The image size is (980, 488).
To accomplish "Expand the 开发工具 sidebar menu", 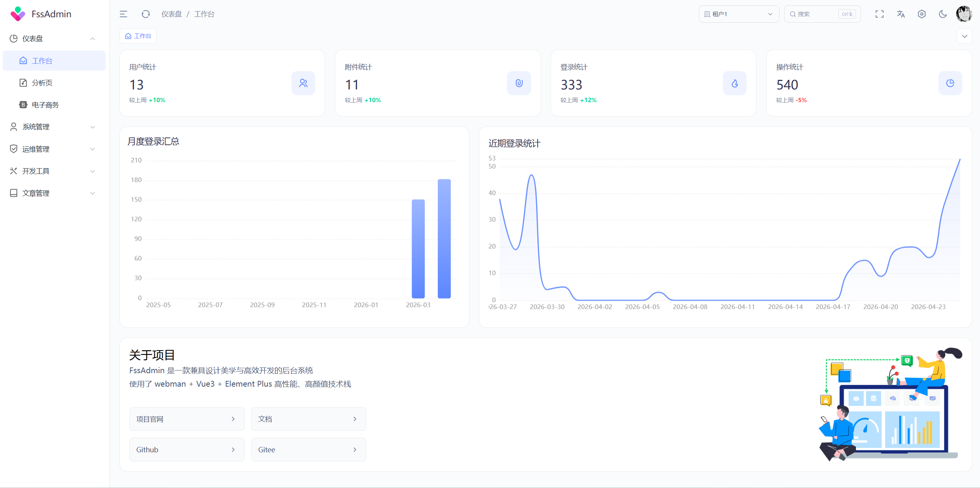I will (53, 171).
